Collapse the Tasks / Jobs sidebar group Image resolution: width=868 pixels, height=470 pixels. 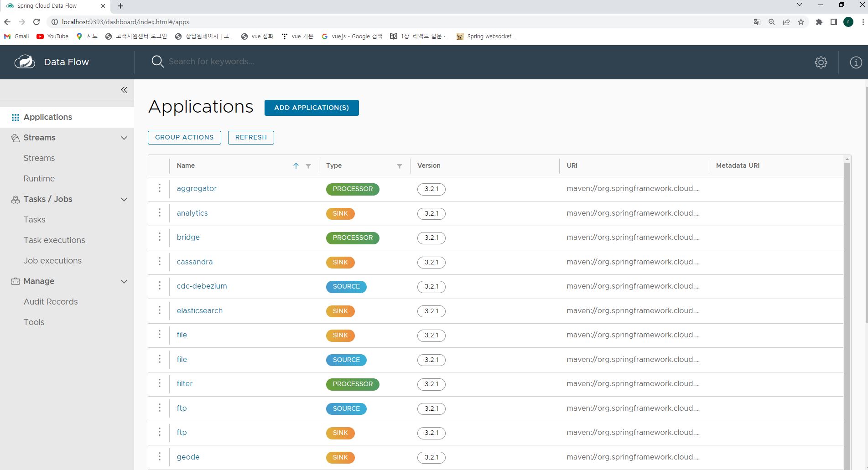pyautogui.click(x=124, y=199)
